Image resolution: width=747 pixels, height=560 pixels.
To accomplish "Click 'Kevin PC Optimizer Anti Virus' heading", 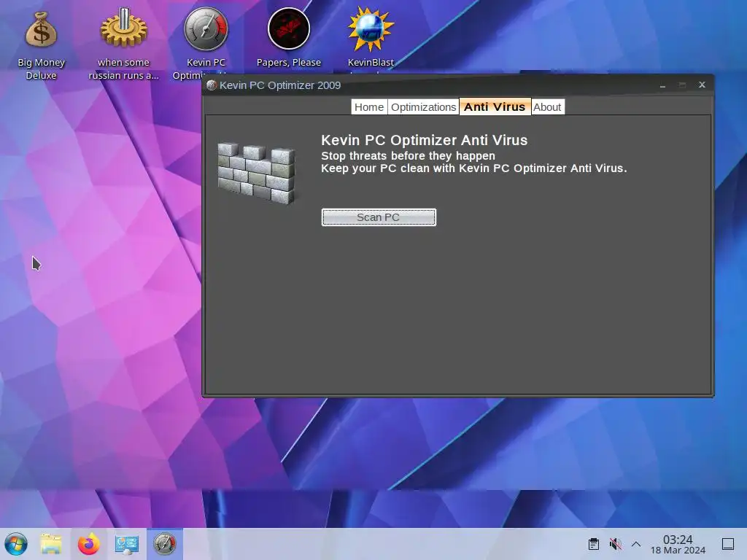I will click(424, 140).
